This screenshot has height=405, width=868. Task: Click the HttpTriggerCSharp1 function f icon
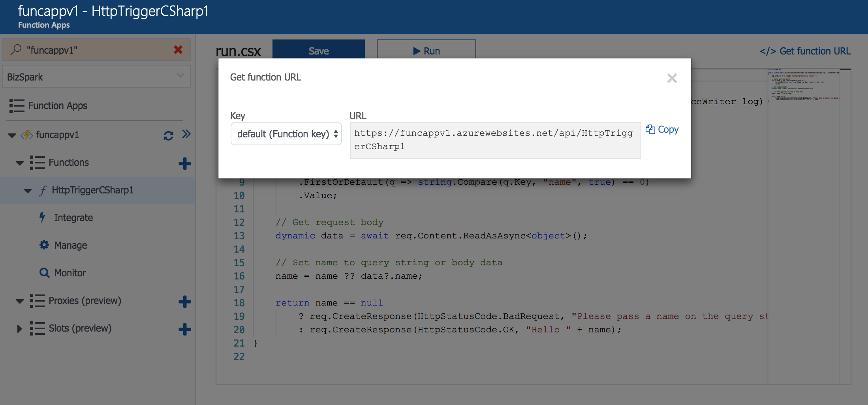43,190
